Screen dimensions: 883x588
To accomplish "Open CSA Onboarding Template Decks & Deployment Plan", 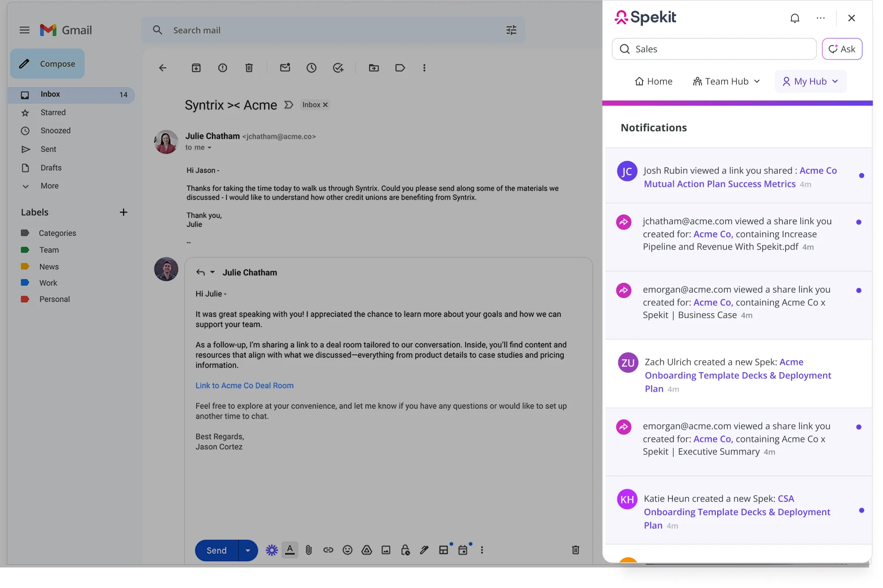I will 737,512.
